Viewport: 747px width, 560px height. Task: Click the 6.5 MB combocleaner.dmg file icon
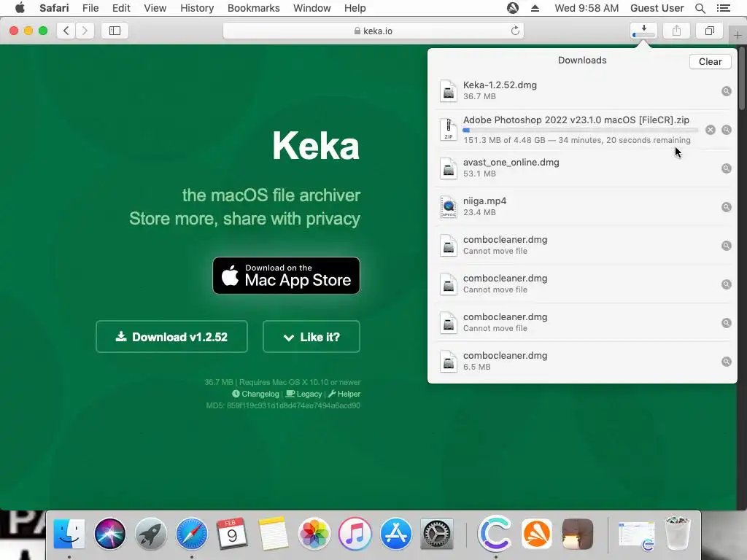(449, 362)
